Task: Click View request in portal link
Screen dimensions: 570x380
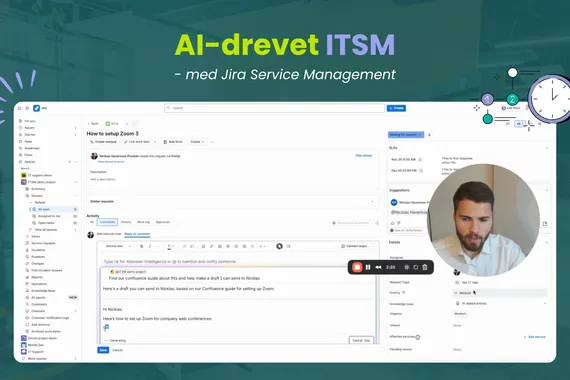Action: pos(111,161)
